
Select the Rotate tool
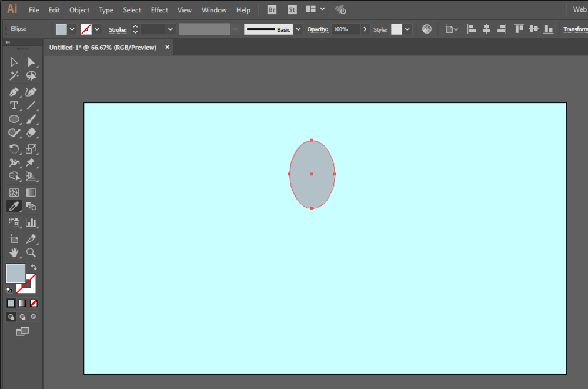[x=14, y=149]
